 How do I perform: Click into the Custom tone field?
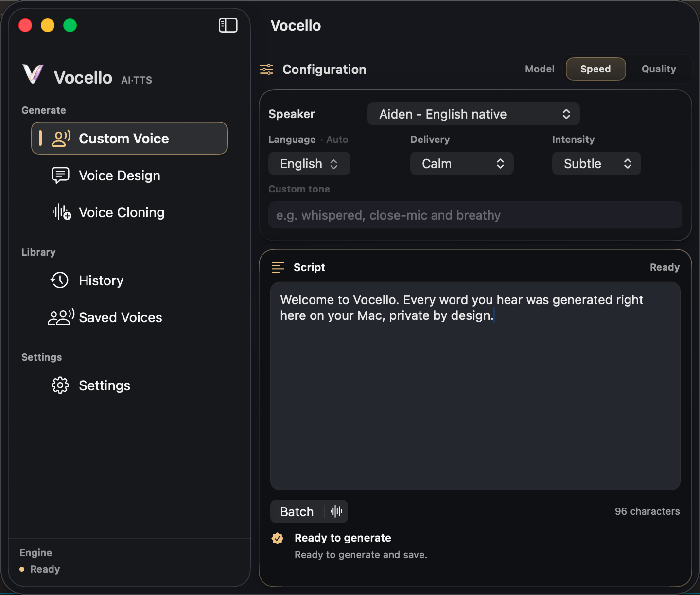[475, 215]
